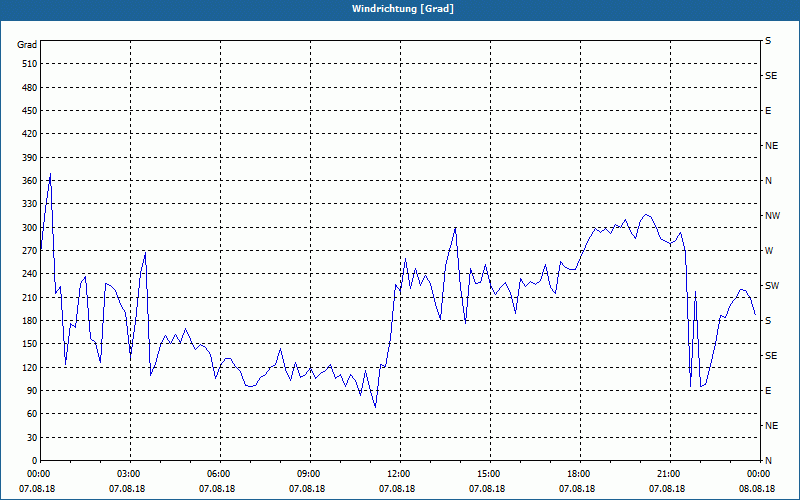Click the NE compass label near the 30 gridline
The image size is (800, 500).
pos(771,426)
